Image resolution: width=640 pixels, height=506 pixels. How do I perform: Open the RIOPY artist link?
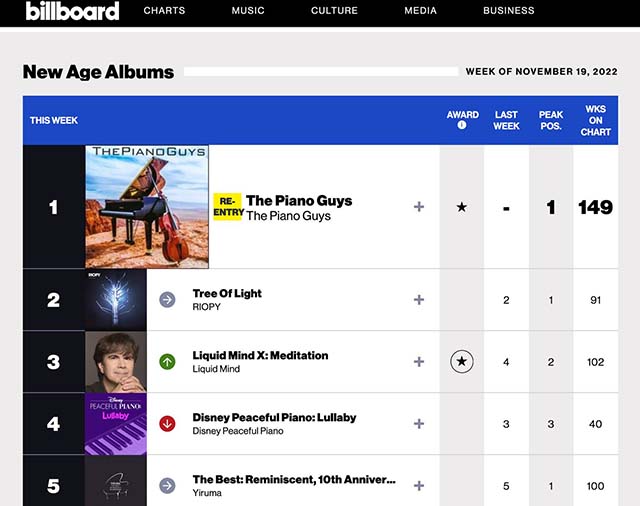(207, 307)
